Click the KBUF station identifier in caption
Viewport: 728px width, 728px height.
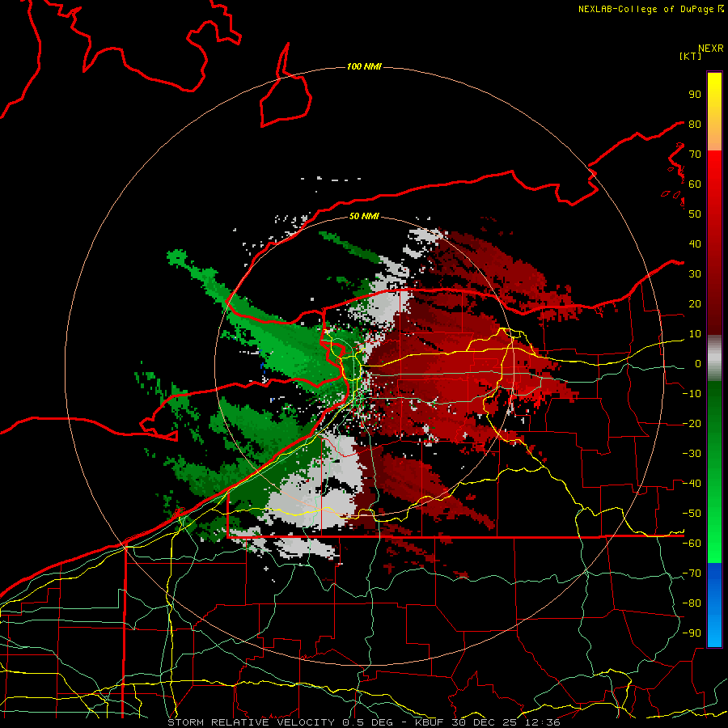pyautogui.click(x=429, y=722)
